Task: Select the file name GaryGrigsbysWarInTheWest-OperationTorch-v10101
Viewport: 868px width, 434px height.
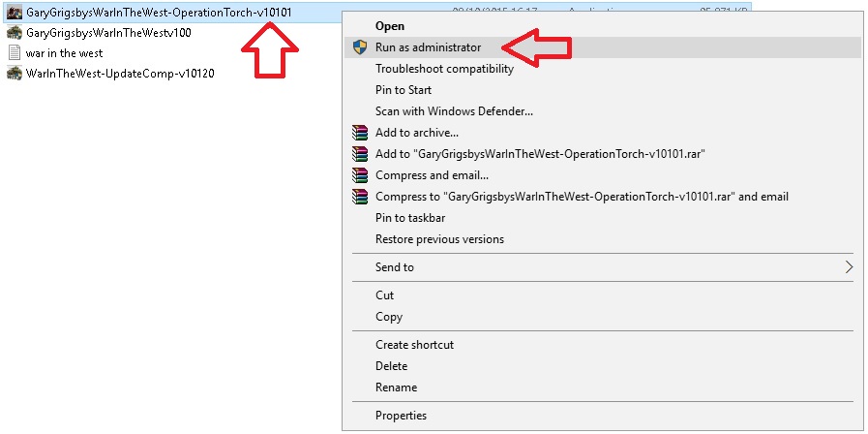Action: click(x=159, y=12)
